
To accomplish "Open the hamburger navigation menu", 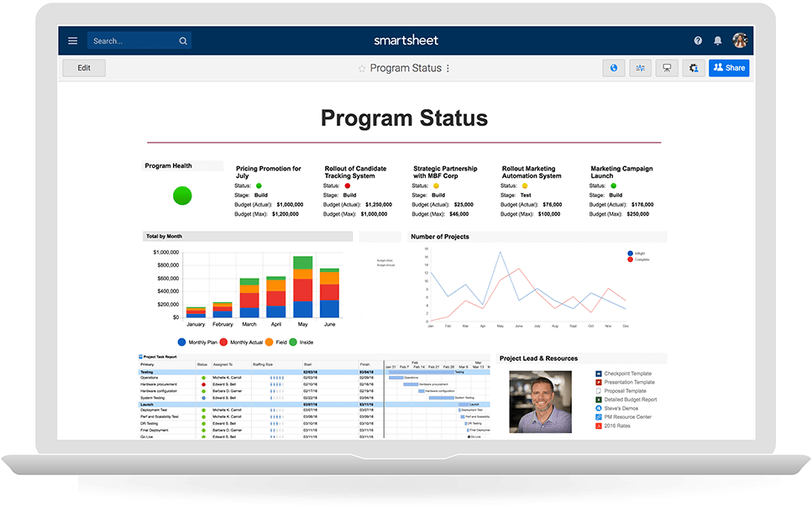I will pos(73,40).
